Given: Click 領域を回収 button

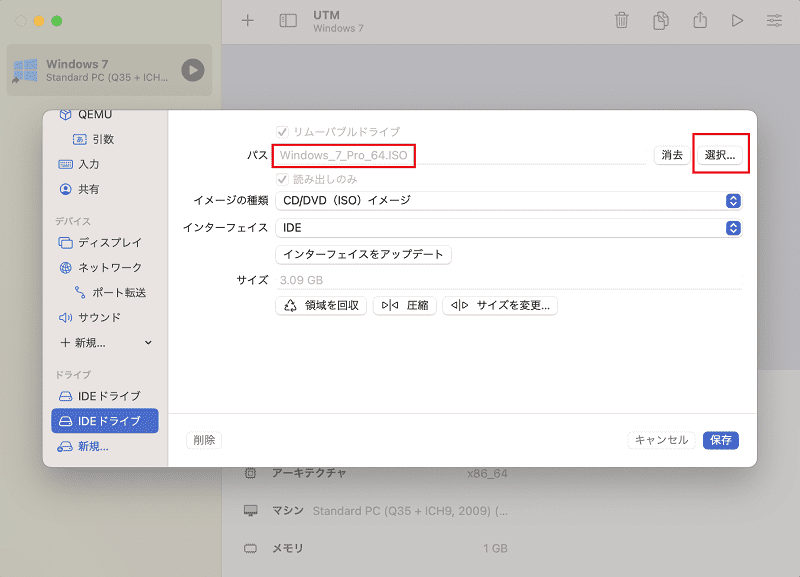Looking at the screenshot, I should point(321,306).
